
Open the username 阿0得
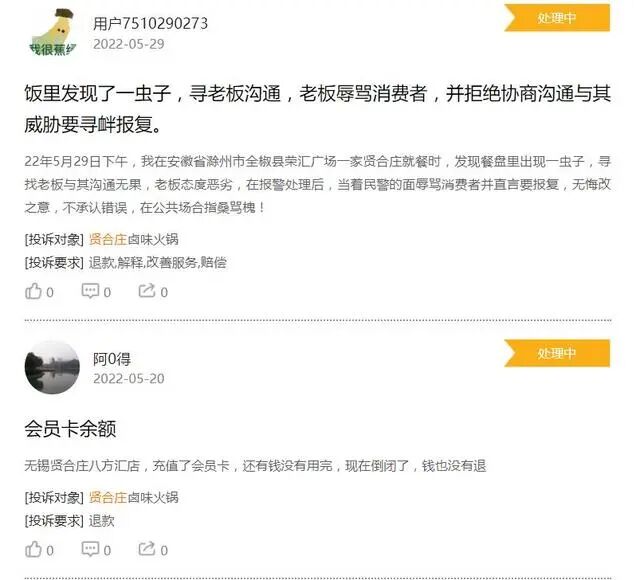tap(112, 359)
